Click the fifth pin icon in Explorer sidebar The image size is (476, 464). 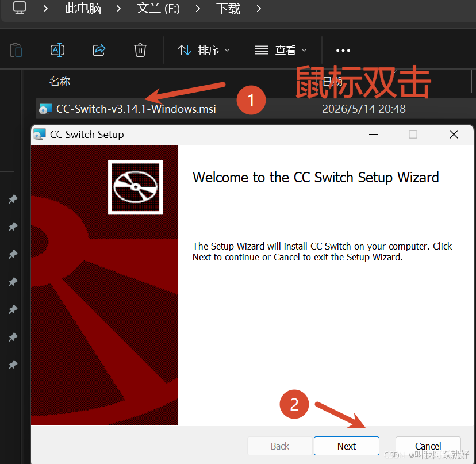(13, 310)
